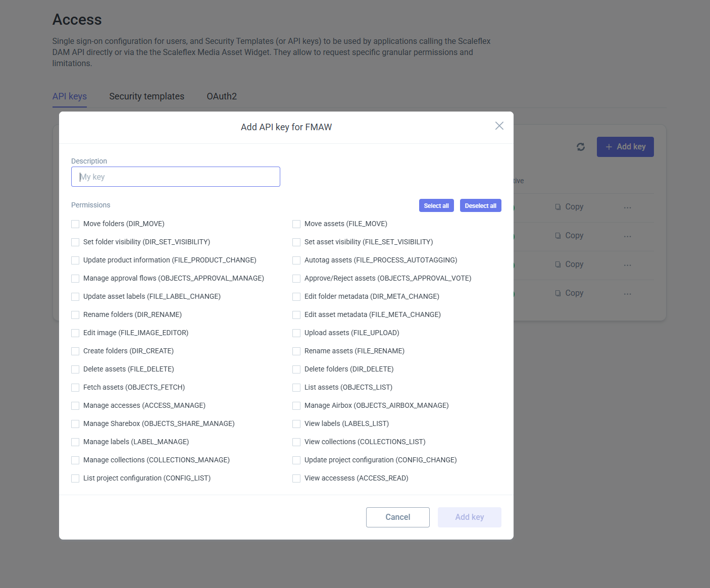The image size is (710, 588).
Task: Open the third row's three-dot menu
Action: [627, 265]
